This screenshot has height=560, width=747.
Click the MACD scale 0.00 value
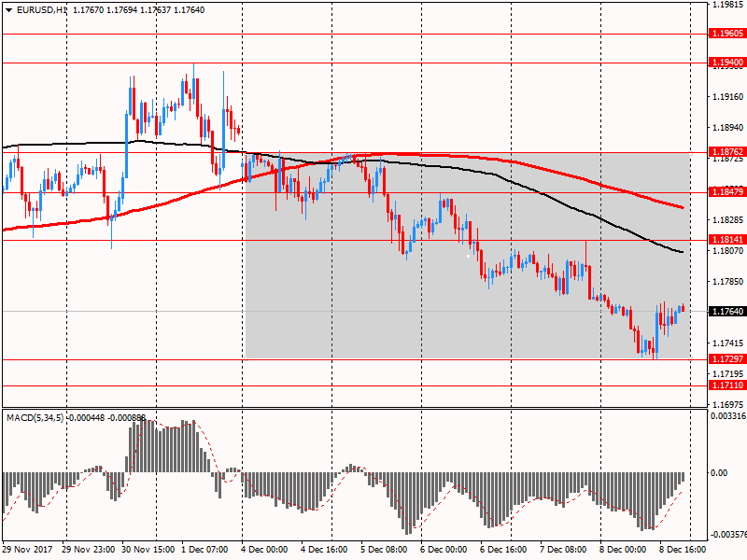719,472
